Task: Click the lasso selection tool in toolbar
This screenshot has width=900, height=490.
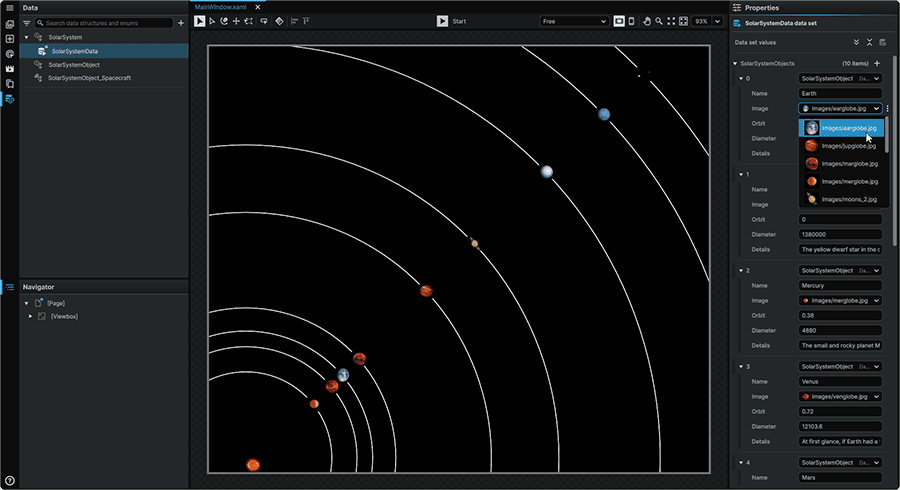Action: [x=264, y=21]
